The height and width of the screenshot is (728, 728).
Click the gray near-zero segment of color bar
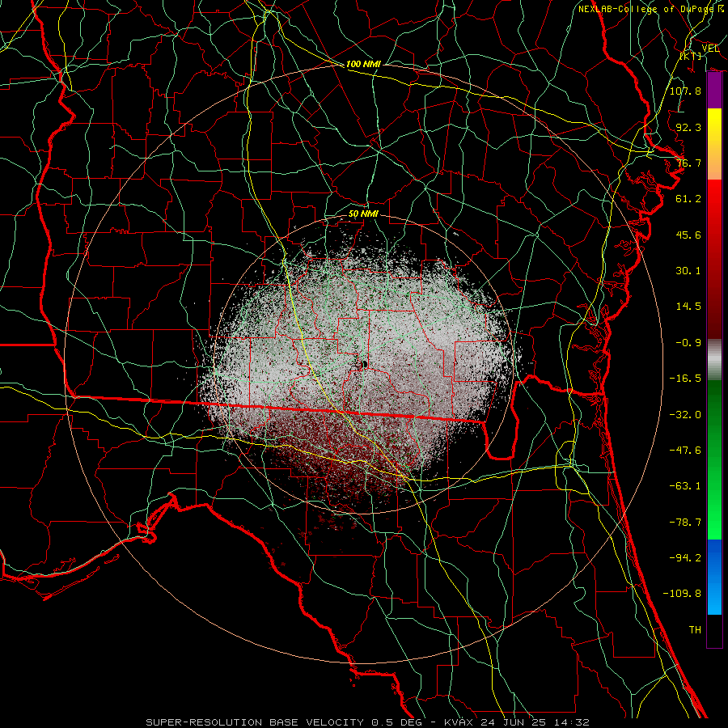(x=714, y=360)
